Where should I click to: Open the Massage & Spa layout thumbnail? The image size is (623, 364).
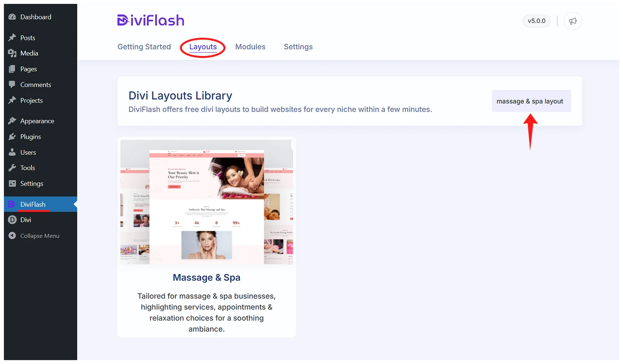pos(206,202)
